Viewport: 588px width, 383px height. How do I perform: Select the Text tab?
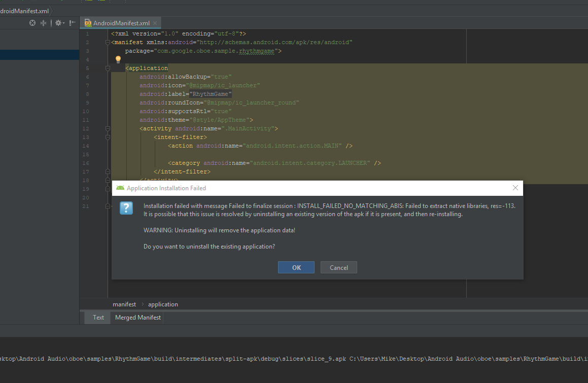98,317
